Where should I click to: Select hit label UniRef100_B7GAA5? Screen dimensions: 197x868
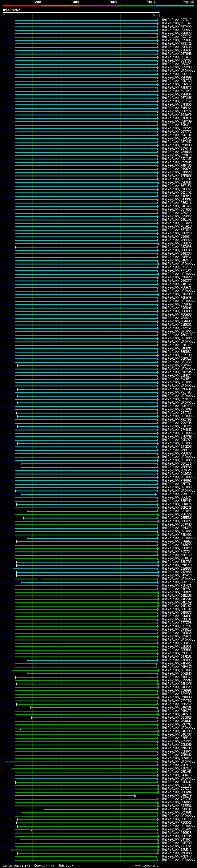[176, 541]
